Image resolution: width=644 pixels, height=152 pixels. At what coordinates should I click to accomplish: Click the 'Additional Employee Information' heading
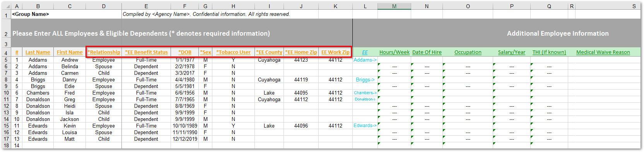[x=558, y=33]
